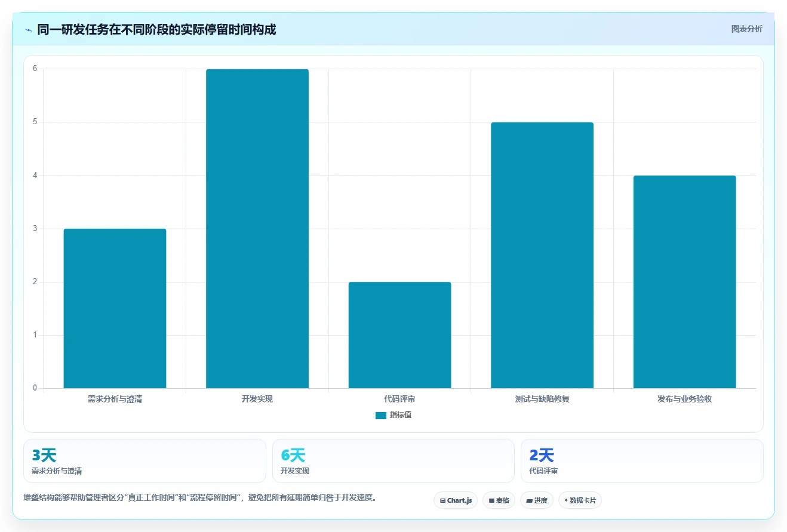Click the icon inside 进度 chip
Screen dimensions: 787x532
(529, 500)
